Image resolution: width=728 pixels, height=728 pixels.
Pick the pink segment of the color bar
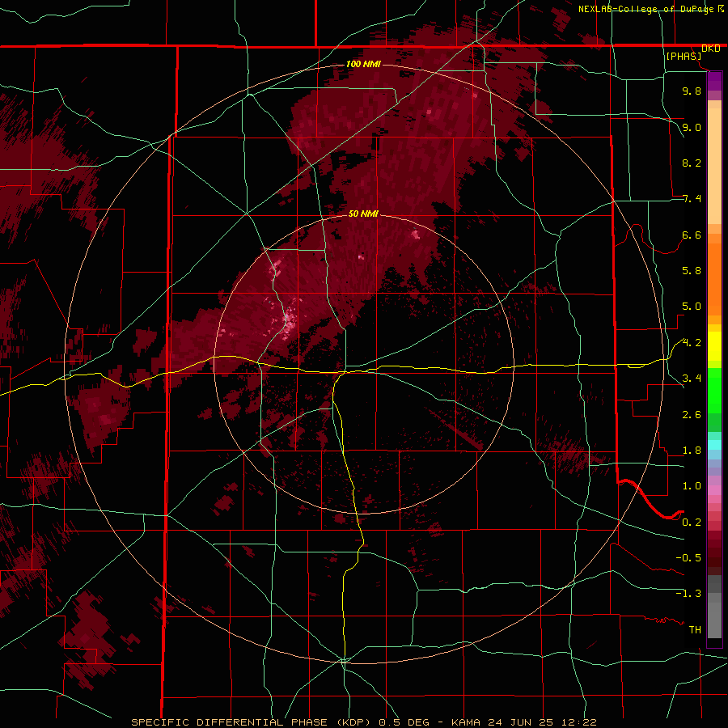click(714, 490)
